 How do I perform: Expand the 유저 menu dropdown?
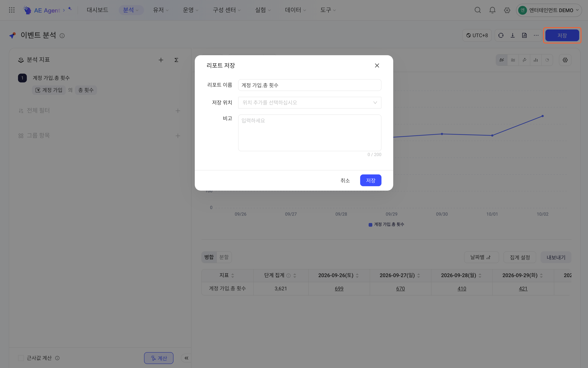[x=161, y=10]
